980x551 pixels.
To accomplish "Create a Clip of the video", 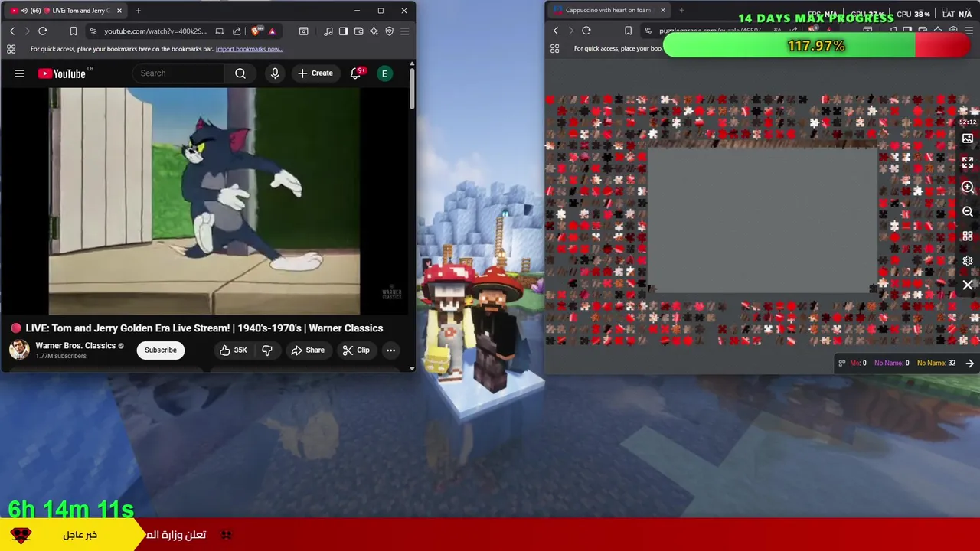I will [x=356, y=350].
